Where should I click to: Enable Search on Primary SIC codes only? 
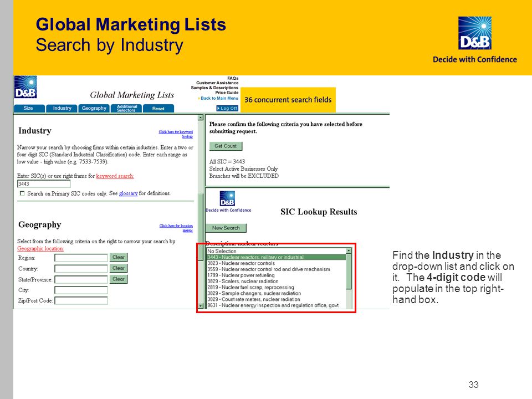pos(22,193)
